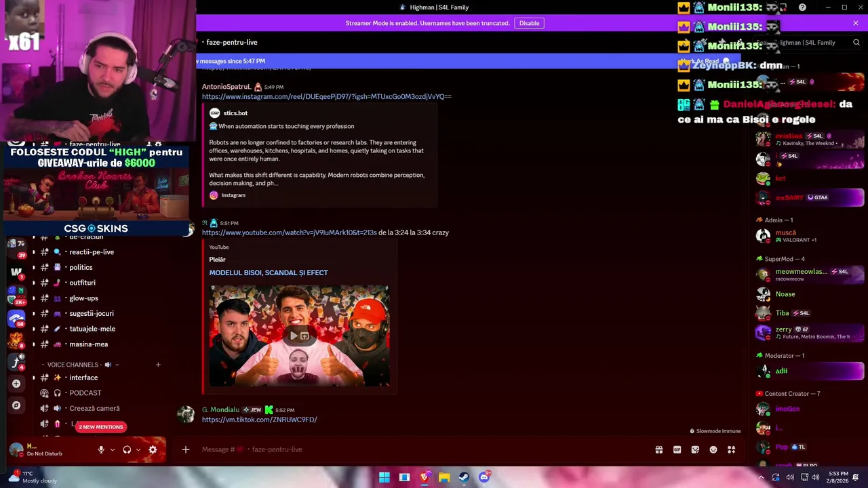Screen dimensions: 868x488
Task: Show hidden system tray icons
Action: click(761, 477)
